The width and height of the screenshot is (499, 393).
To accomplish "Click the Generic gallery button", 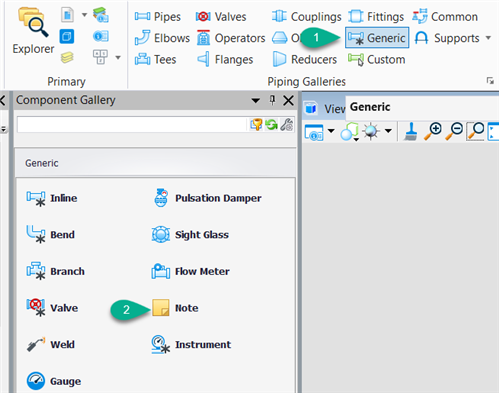I will tap(377, 38).
